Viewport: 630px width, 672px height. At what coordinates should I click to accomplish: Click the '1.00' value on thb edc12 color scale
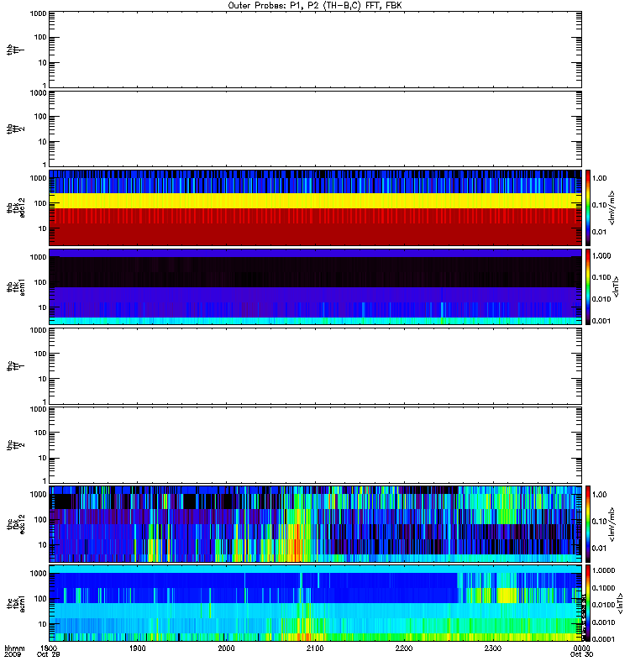tap(599, 178)
